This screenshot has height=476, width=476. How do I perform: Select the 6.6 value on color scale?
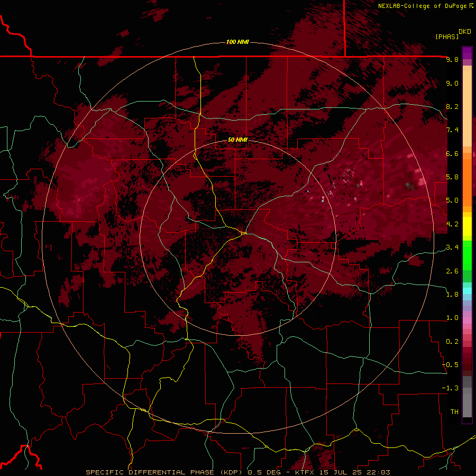tap(452, 154)
